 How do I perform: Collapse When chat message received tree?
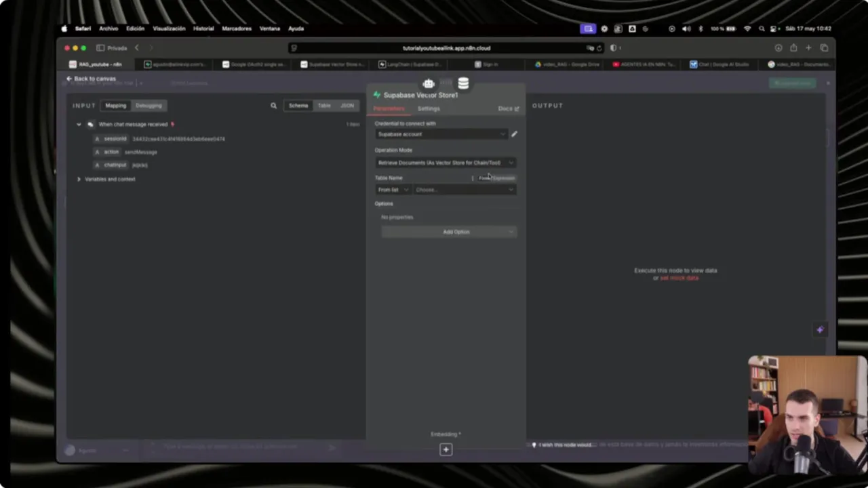[x=79, y=125]
